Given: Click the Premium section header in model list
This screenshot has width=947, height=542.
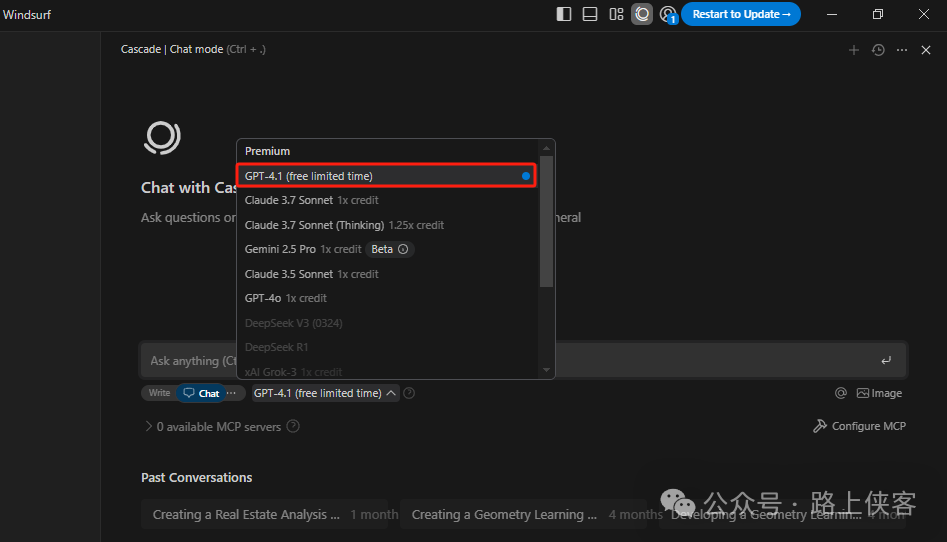Looking at the screenshot, I should point(268,151).
